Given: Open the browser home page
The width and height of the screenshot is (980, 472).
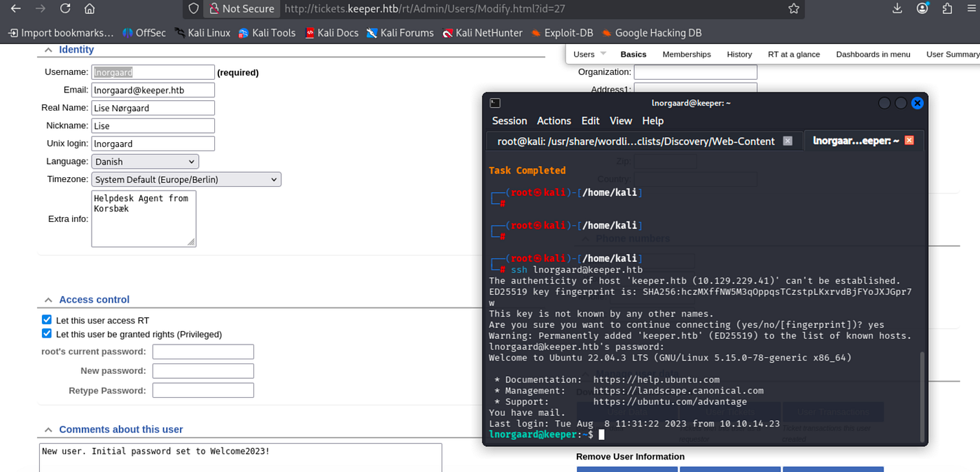Looking at the screenshot, I should click(89, 8).
